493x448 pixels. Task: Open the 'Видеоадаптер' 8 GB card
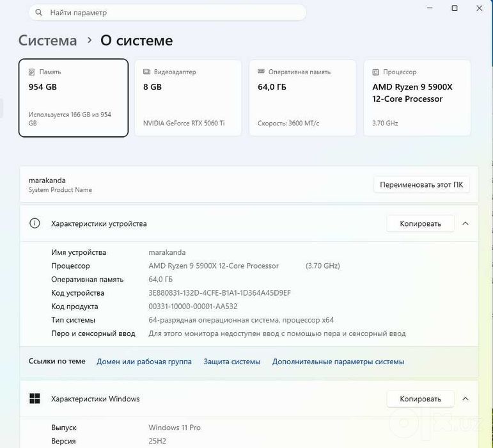[188, 98]
